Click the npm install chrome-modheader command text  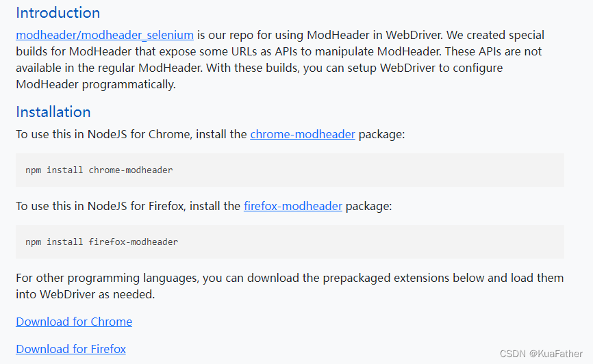click(99, 170)
